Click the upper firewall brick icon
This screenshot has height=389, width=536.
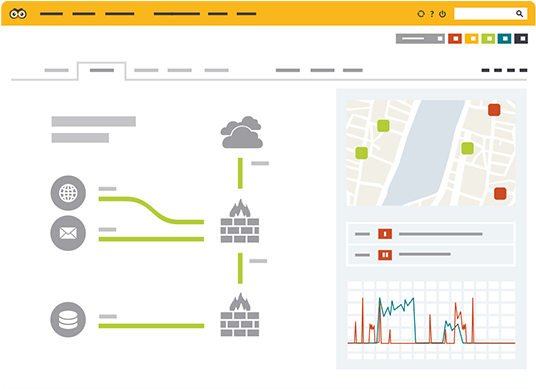point(240,221)
